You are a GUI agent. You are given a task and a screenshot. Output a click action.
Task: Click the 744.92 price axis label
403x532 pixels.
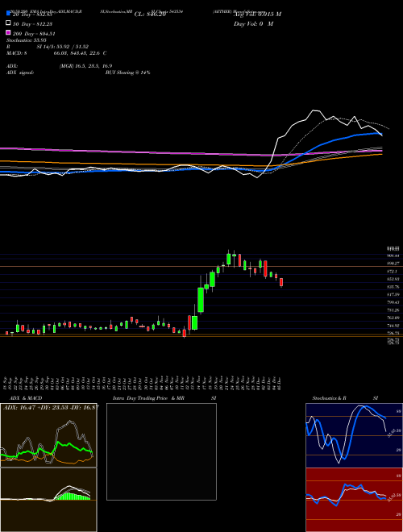point(393,326)
